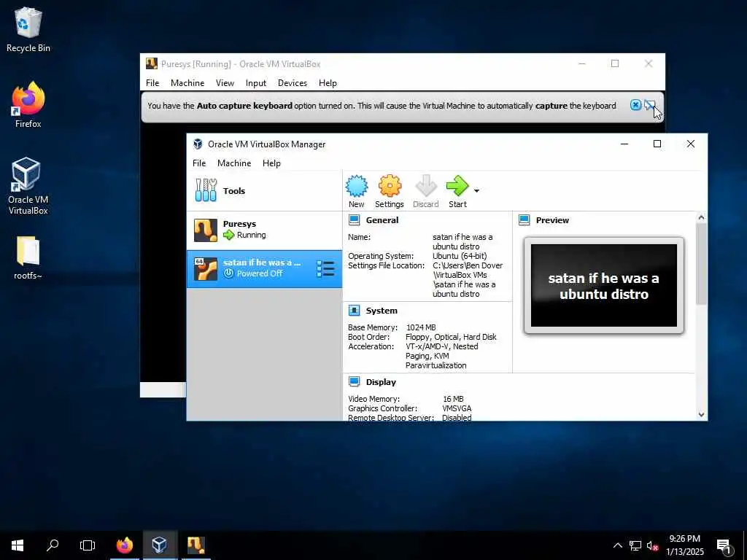
Task: Show hidden tray icons chevron
Action: pos(617,545)
